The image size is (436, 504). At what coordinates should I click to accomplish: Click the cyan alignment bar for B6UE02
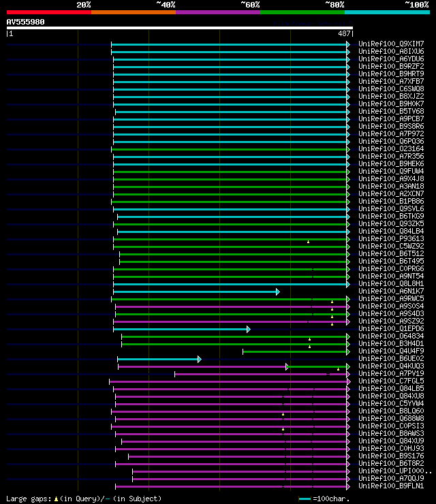(159, 360)
